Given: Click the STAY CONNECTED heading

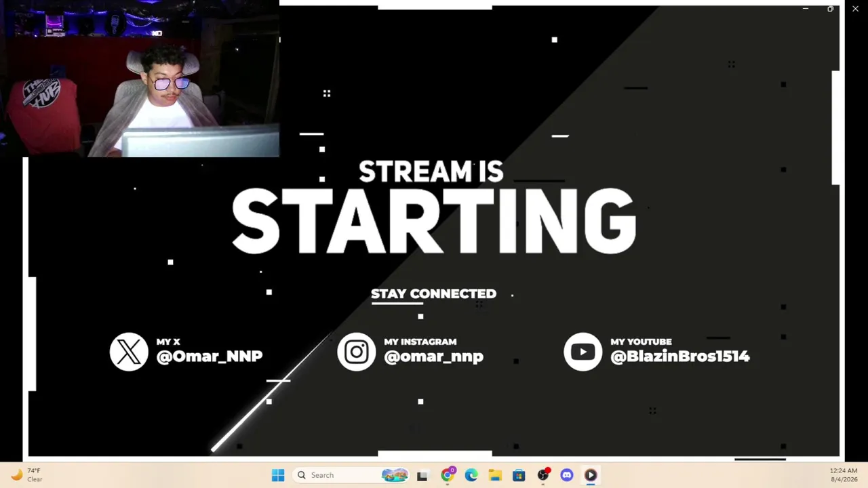Looking at the screenshot, I should [433, 293].
